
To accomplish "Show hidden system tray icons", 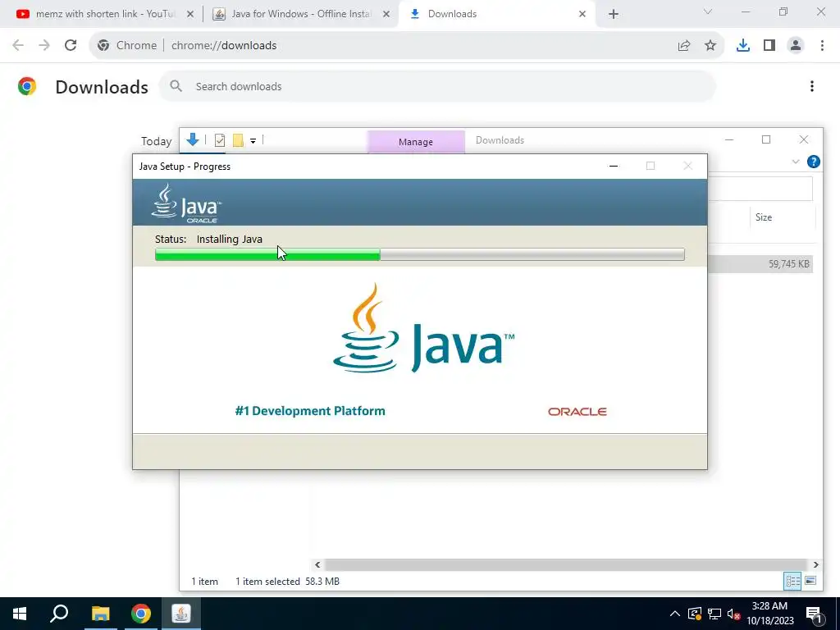I will point(675,614).
